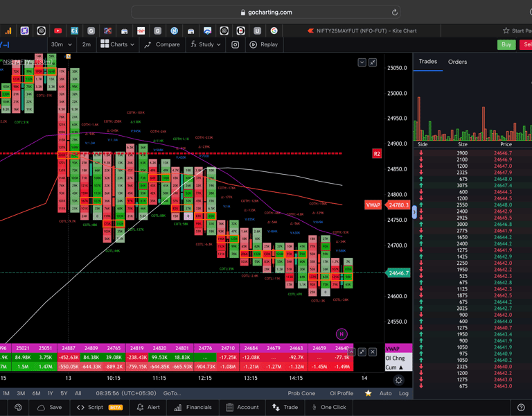Open the teal Ci bookmark icon

(x=74, y=31)
